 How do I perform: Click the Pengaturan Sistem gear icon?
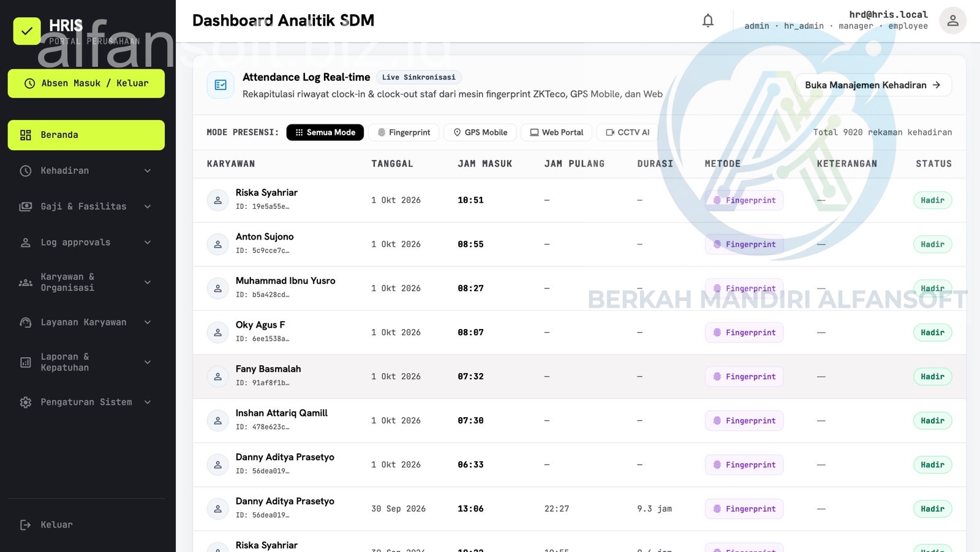tap(26, 403)
